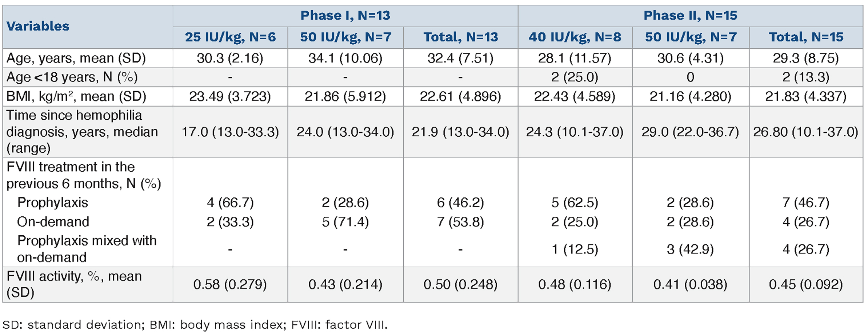Image resolution: width=868 pixels, height=336 pixels.
Task: Click the 40 IU/kg, N=8 column header
Action: tap(575, 37)
